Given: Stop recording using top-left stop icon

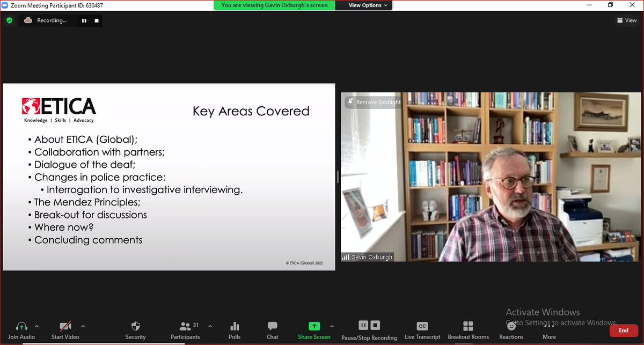Looking at the screenshot, I should tap(97, 20).
